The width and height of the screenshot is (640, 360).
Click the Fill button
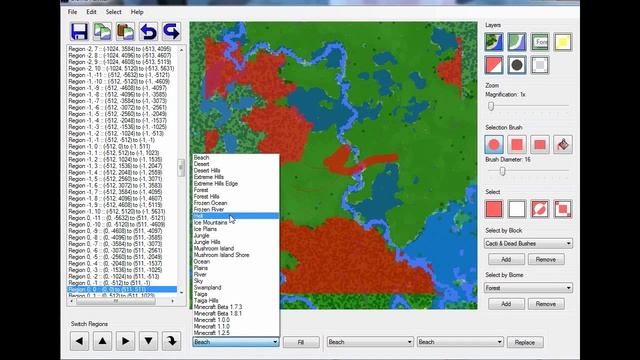pos(301,342)
